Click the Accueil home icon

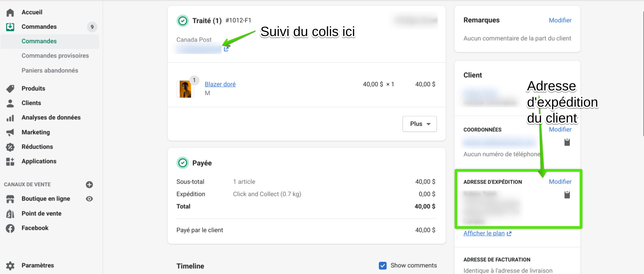10,13
